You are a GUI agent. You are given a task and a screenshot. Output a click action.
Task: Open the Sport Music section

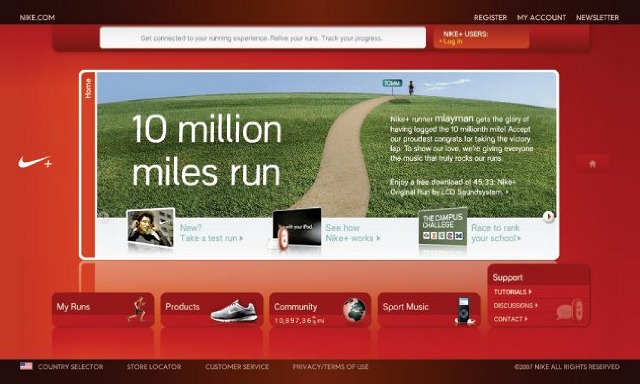[429, 309]
